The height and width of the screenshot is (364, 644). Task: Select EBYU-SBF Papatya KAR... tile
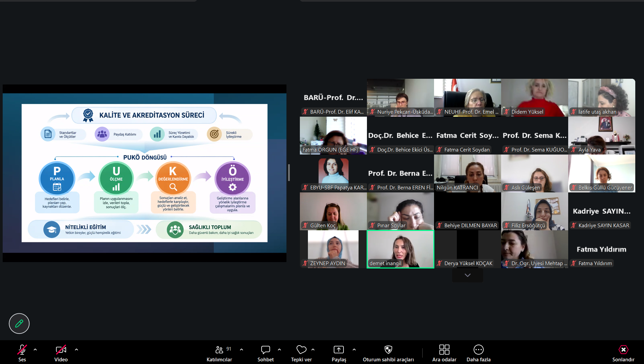[333, 173]
